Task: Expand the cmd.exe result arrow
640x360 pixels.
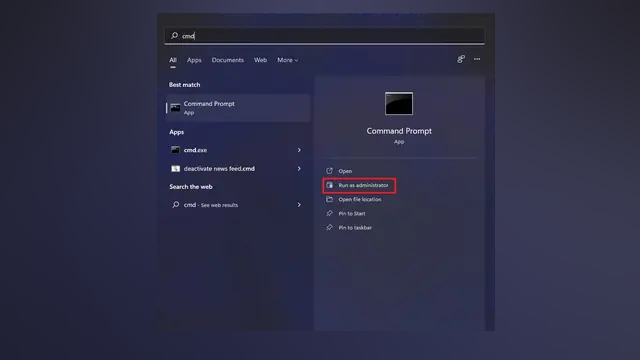Action: point(299,150)
